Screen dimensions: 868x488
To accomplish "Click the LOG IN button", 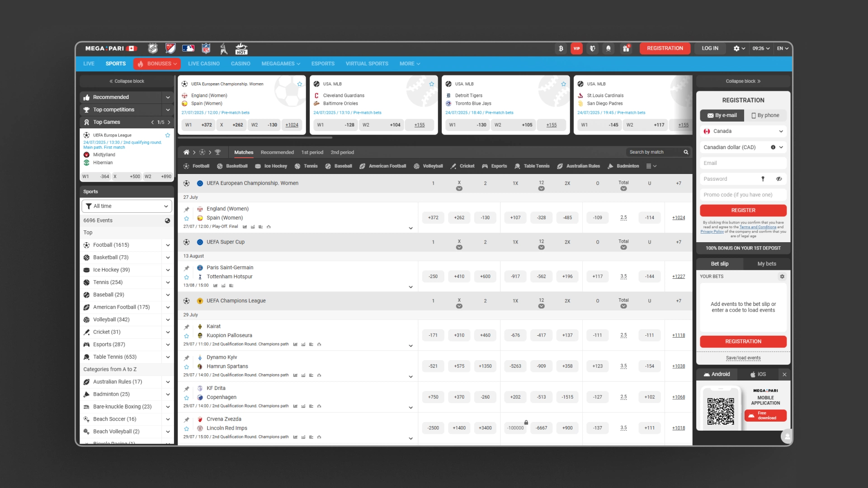I will [710, 48].
